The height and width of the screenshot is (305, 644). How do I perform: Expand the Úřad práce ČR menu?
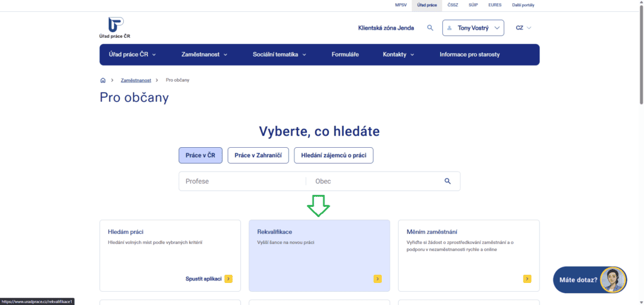[132, 55]
